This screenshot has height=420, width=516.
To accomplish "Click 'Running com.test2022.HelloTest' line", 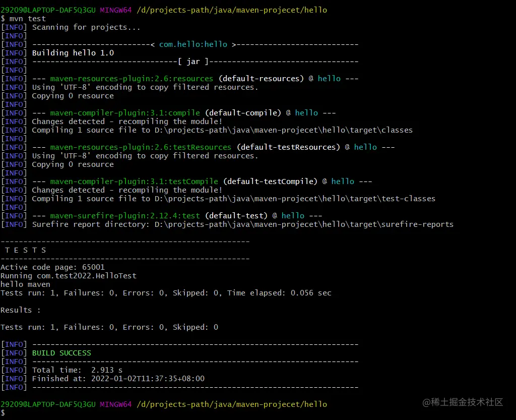I will point(69,276).
